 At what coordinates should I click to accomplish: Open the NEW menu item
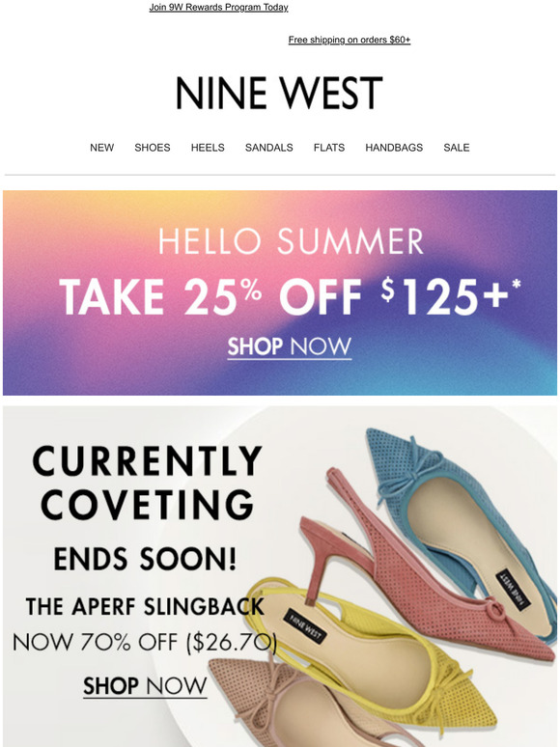102,148
